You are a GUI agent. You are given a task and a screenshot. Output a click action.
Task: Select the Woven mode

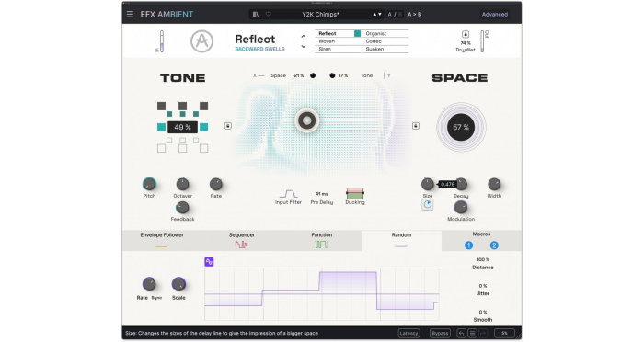tap(338, 41)
